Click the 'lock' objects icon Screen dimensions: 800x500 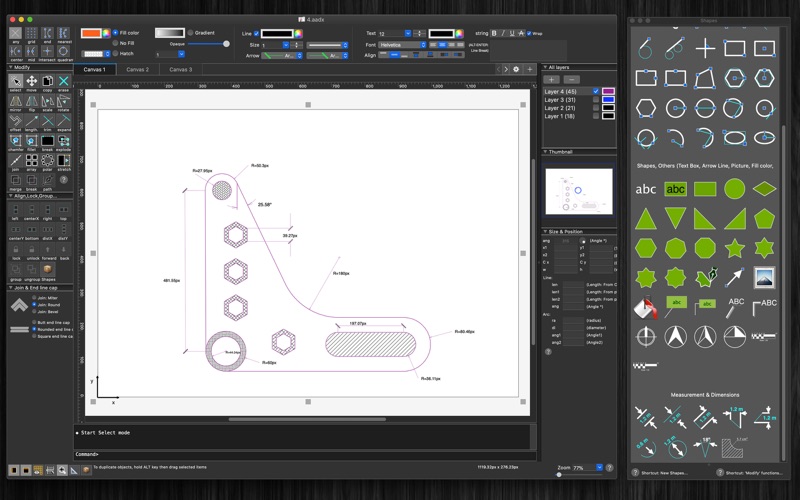click(x=16, y=249)
